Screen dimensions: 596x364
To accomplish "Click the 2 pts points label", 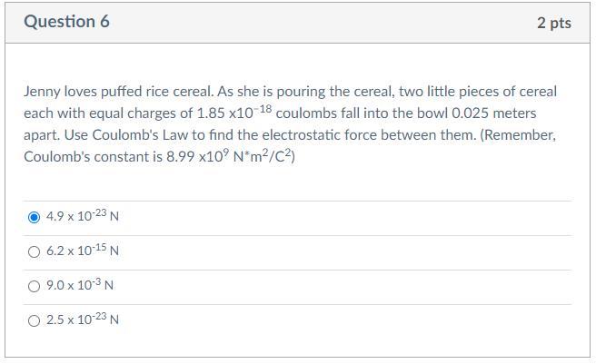I will (553, 23).
